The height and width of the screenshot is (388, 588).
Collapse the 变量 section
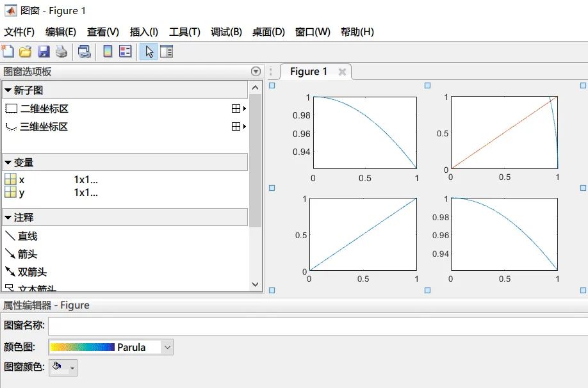pos(8,163)
